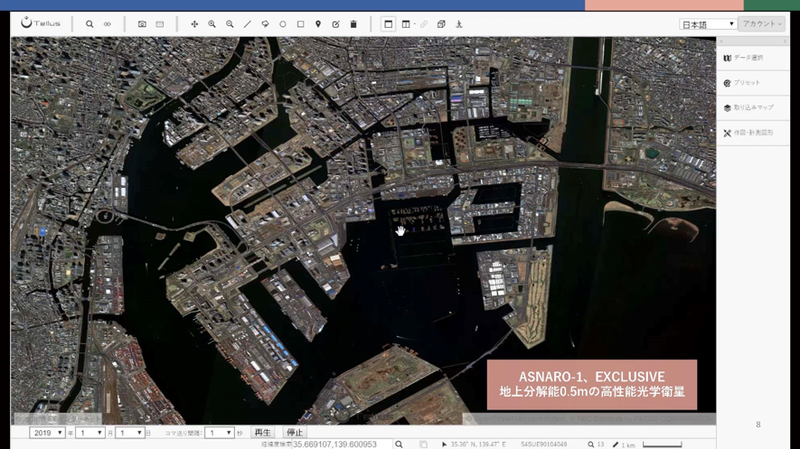Viewport: 800px width, 449px height.
Task: Click the latitude/longitude search input field
Action: pos(342,444)
